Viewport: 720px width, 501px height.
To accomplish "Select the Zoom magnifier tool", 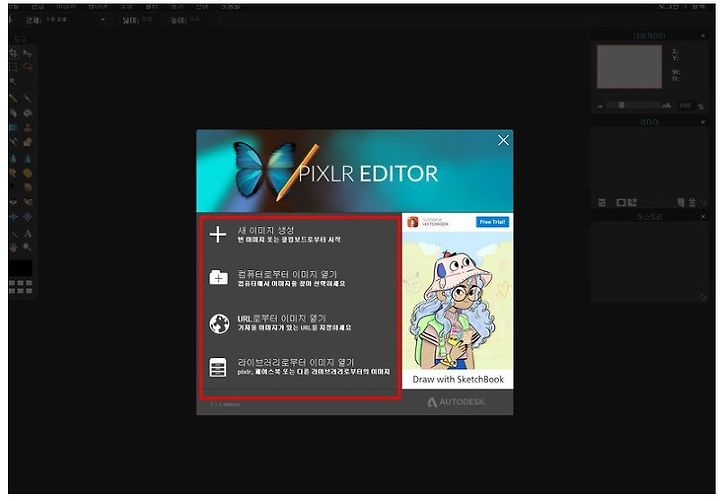I will 28,248.
